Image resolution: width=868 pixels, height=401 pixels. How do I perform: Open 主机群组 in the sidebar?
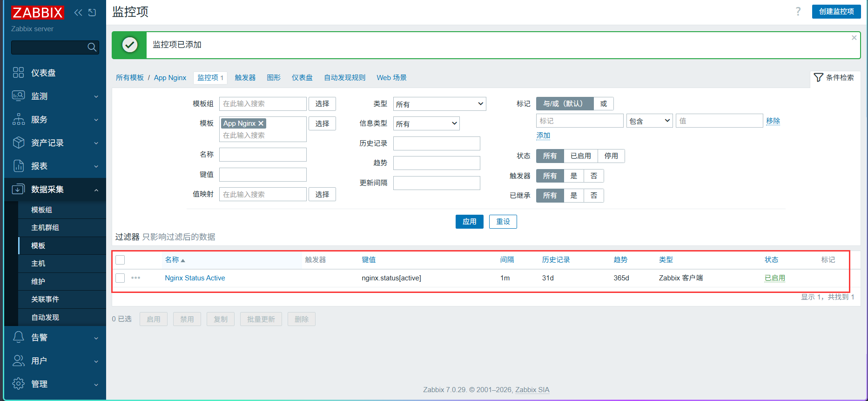click(45, 228)
